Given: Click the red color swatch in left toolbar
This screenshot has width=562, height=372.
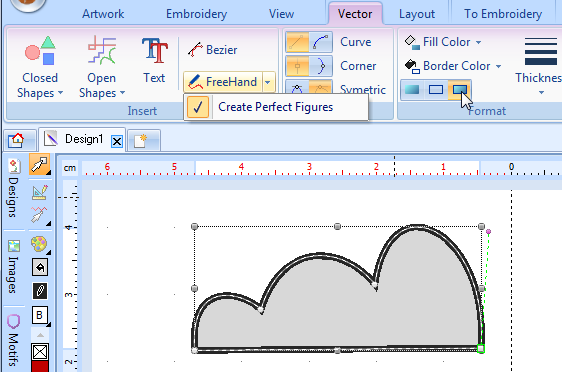Looking at the screenshot, I should pos(40,366).
